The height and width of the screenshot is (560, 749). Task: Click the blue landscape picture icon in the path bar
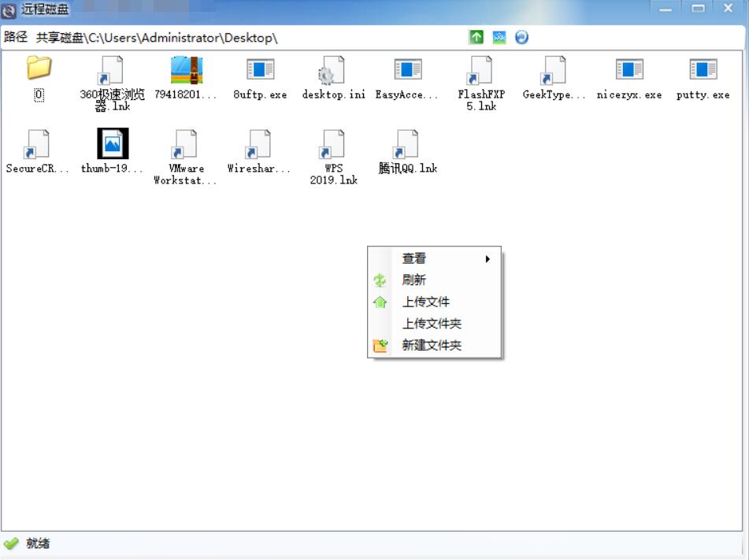(499, 37)
